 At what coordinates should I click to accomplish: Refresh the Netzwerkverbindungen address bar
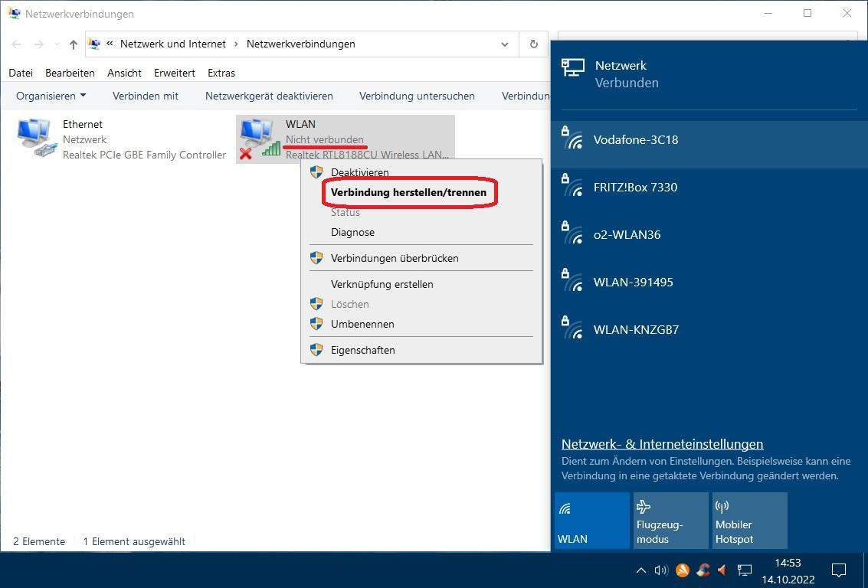[x=533, y=44]
